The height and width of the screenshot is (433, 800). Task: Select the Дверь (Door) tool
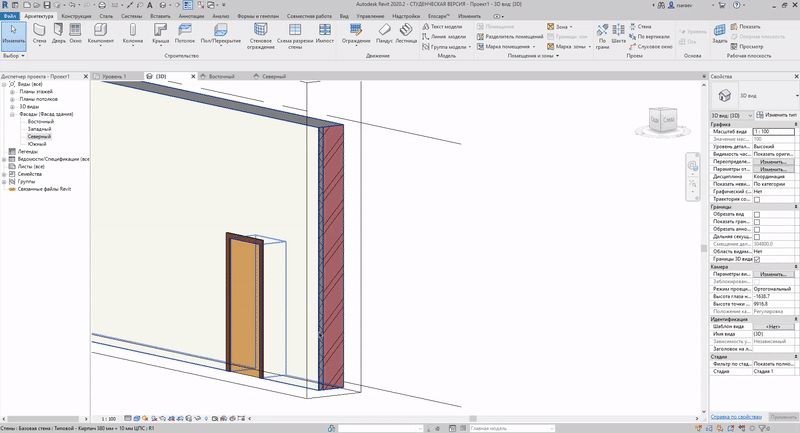click(59, 33)
